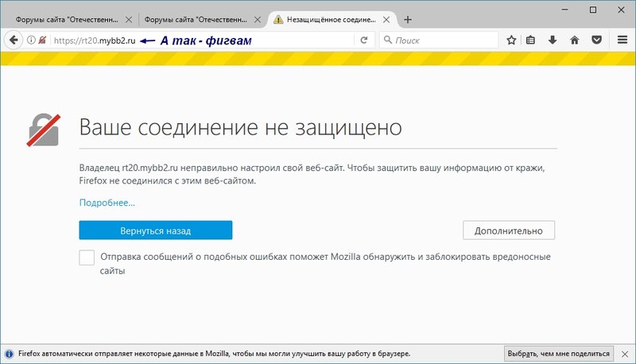Screen dimensions: 636x364
Task: Open the "Дополнительно" advanced options
Action: coord(509,230)
